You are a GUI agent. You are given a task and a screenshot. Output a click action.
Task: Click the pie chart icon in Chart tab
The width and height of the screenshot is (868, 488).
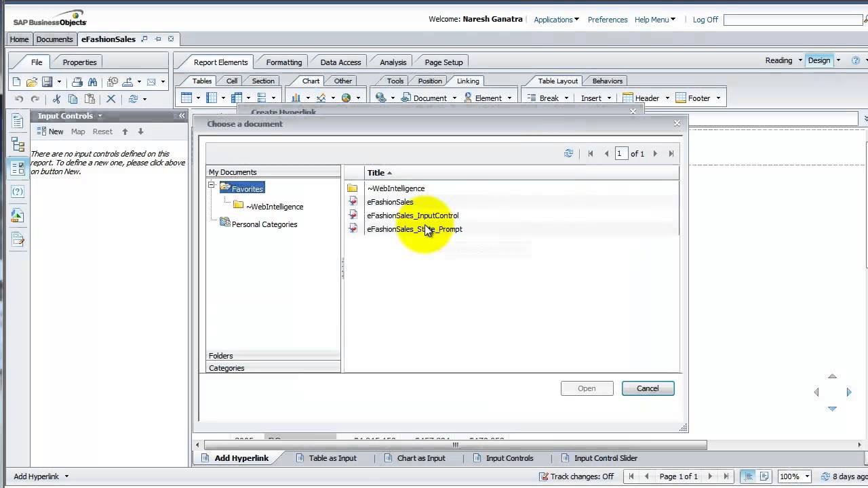pyautogui.click(x=346, y=98)
